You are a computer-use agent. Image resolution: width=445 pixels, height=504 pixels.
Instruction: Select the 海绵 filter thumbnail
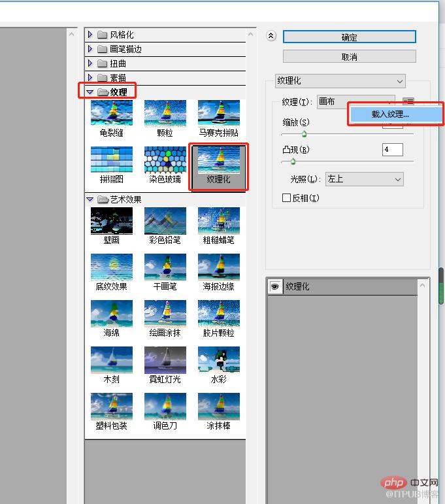click(112, 313)
